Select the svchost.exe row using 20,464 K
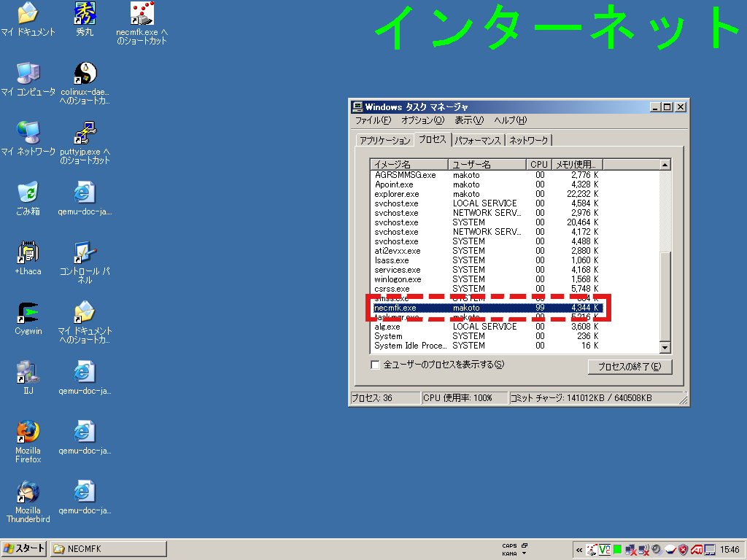Viewport: 747px width, 560px height. 486,222
